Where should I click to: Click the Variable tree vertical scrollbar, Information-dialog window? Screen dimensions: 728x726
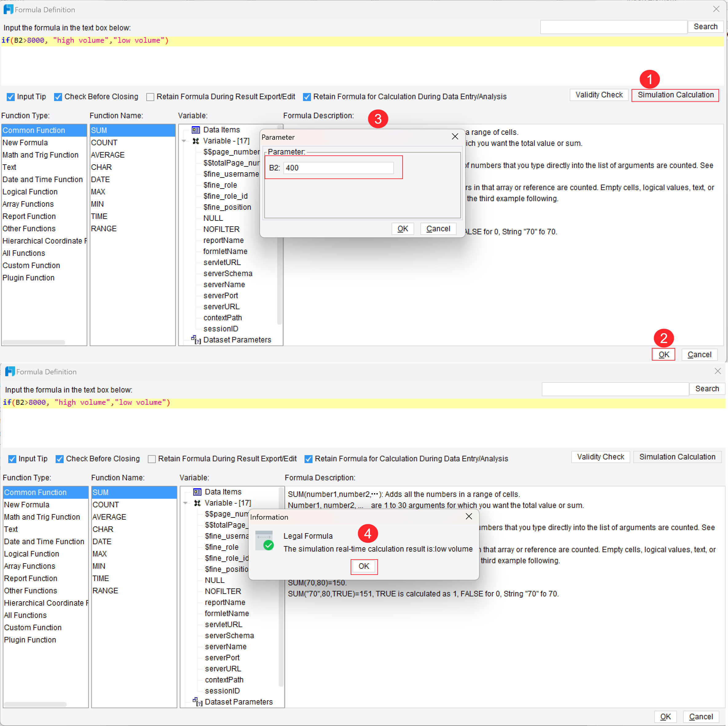click(281, 586)
